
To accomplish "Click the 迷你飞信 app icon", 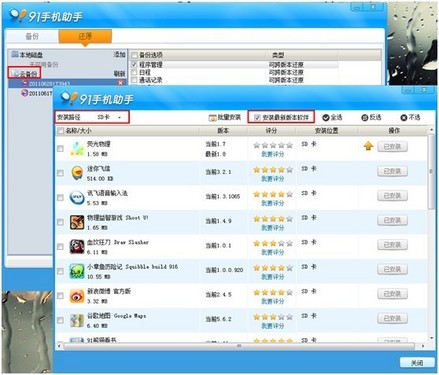I will 77,173.
